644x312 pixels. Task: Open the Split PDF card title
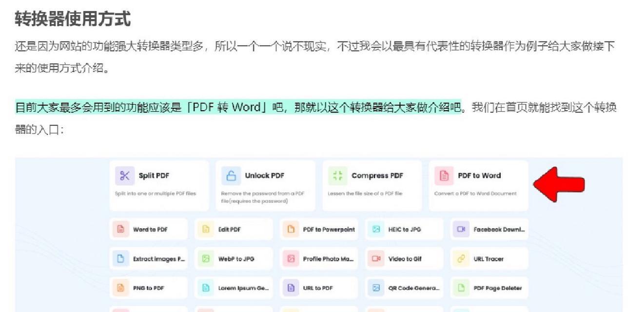[154, 176]
